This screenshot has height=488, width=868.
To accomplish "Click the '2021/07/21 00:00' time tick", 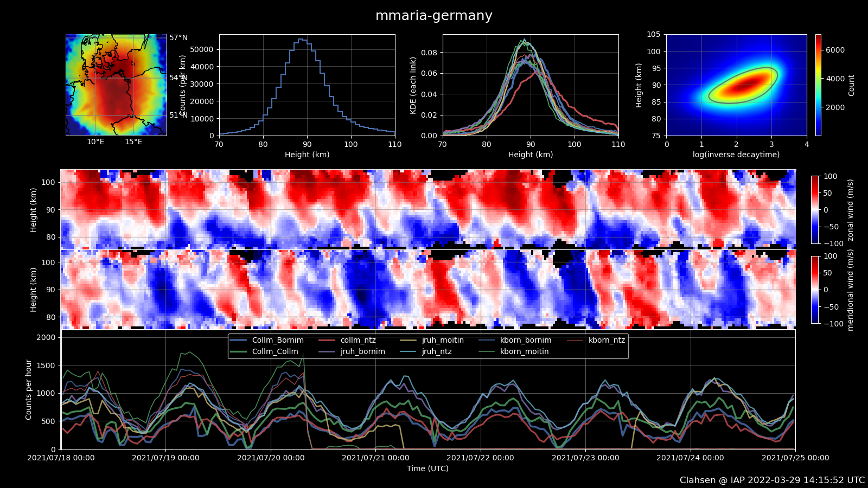I will 375,458.
